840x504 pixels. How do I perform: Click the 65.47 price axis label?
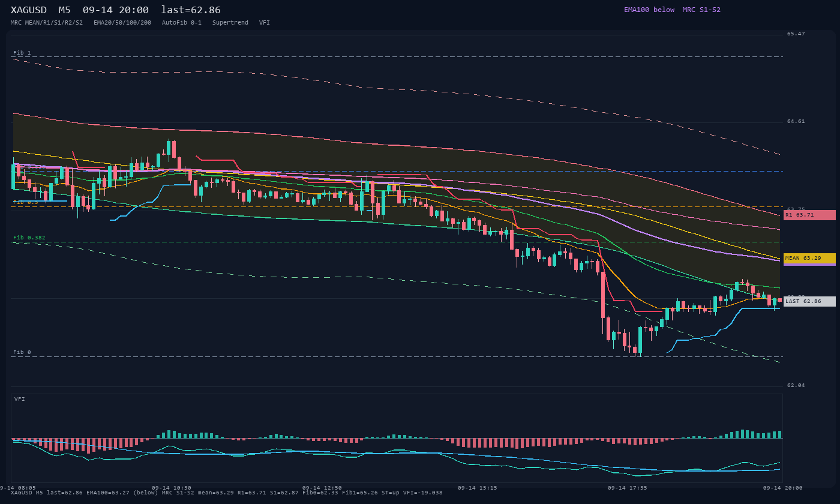click(x=796, y=34)
